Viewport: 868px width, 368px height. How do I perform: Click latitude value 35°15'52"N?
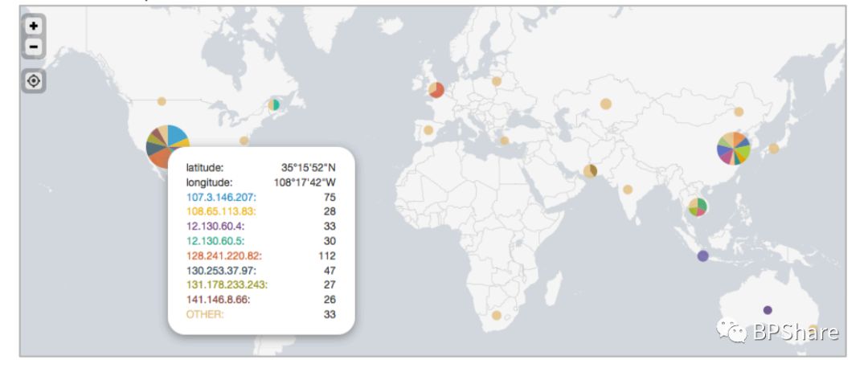tap(309, 168)
